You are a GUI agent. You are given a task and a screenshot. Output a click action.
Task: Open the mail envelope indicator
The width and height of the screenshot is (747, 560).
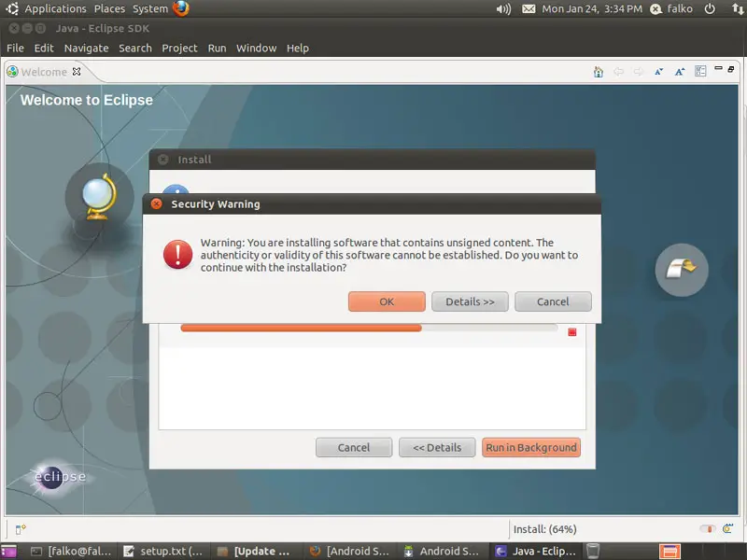[529, 9]
